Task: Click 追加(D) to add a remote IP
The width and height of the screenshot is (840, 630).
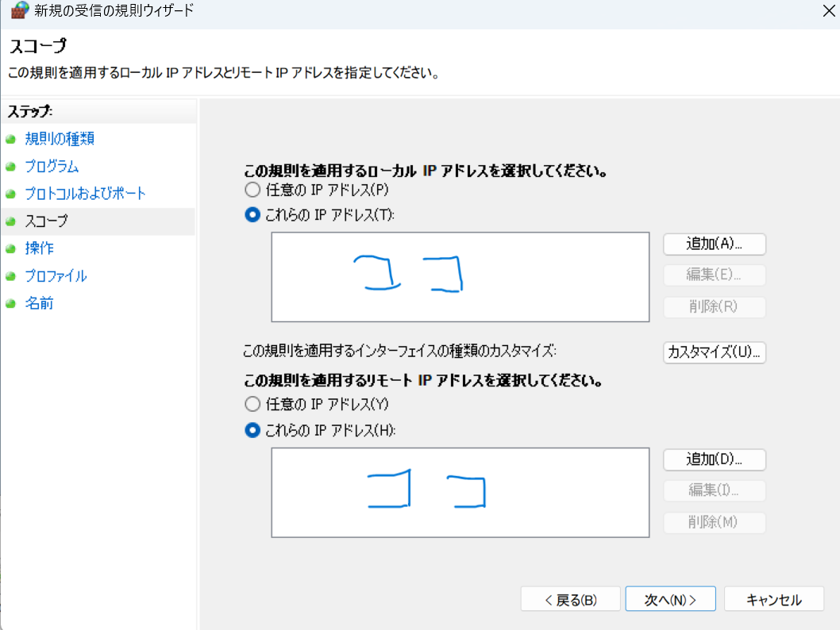Action: (713, 459)
